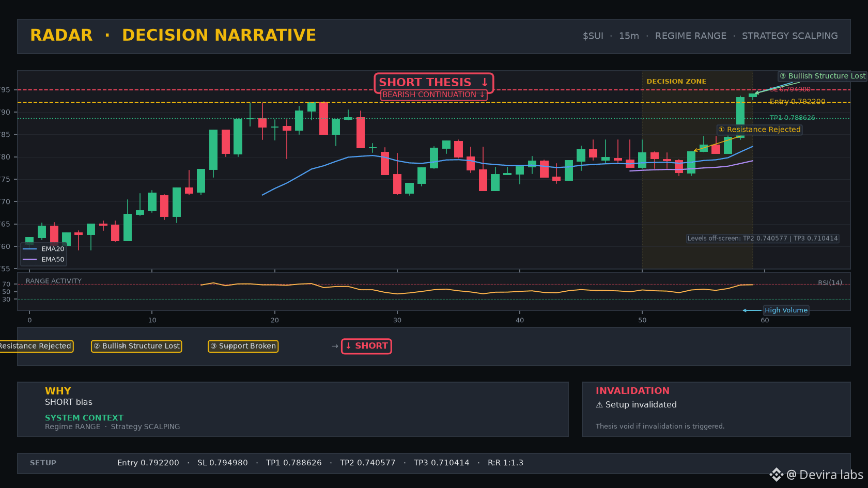868x488 pixels.
Task: Click the SETUP row label
Action: coord(43,463)
